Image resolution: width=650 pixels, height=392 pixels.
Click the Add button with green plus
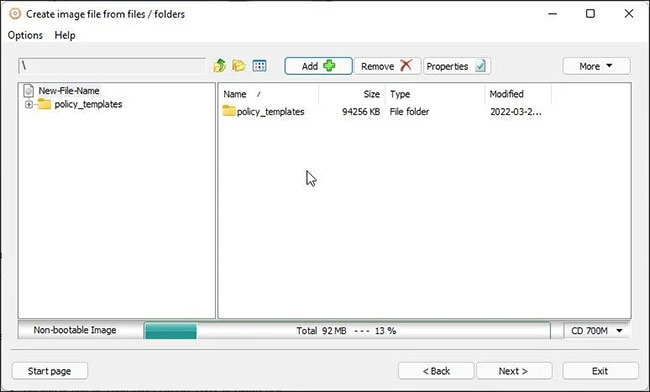(318, 66)
